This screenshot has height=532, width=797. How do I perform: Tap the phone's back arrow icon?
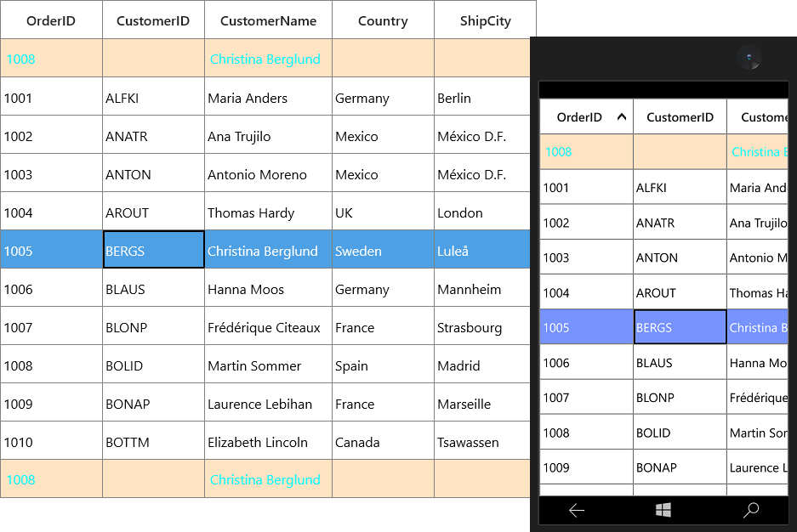(577, 510)
